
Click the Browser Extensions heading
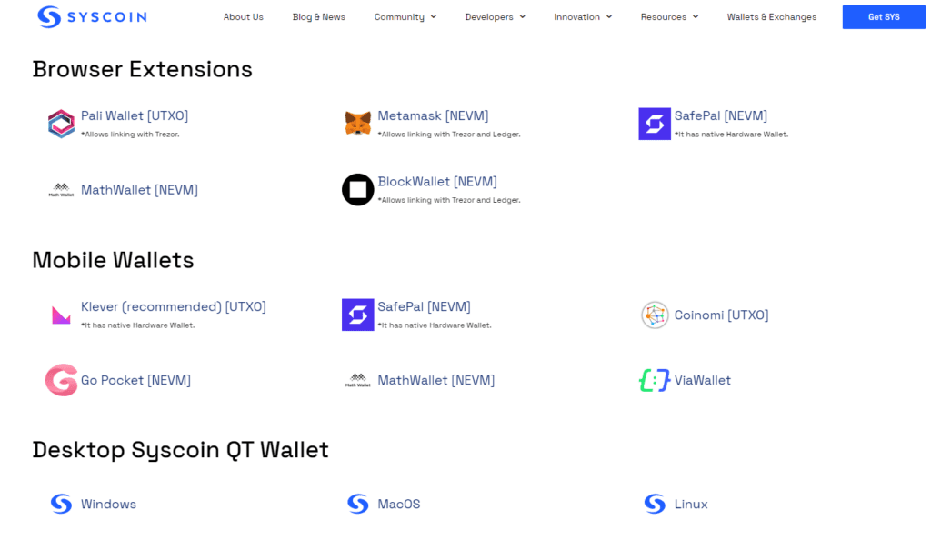143,69
